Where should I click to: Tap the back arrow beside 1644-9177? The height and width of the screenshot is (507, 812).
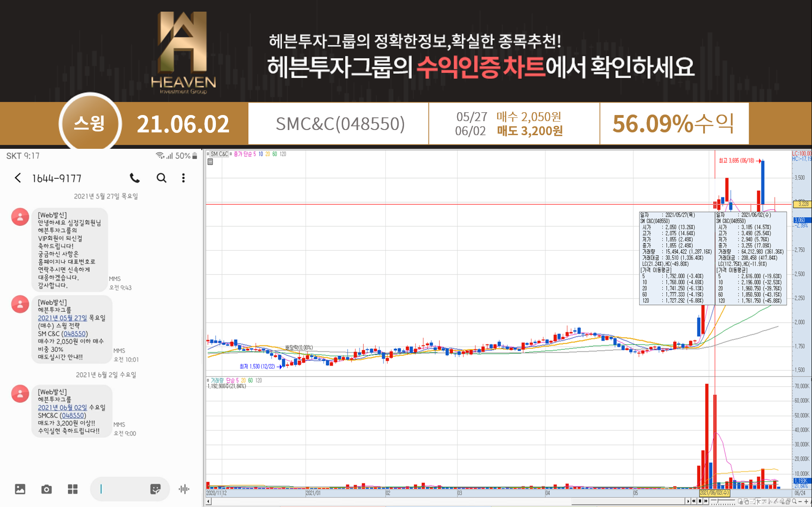18,178
